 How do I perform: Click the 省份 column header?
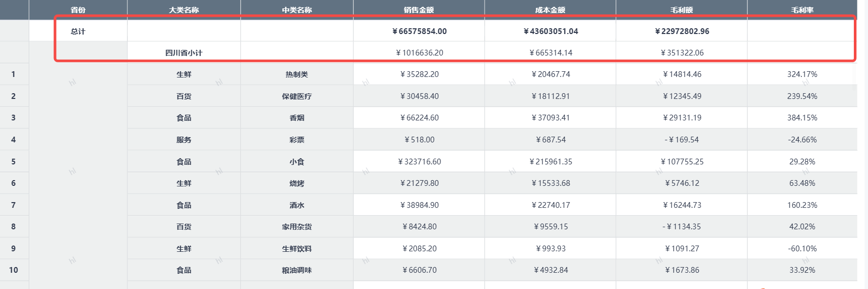point(78,10)
